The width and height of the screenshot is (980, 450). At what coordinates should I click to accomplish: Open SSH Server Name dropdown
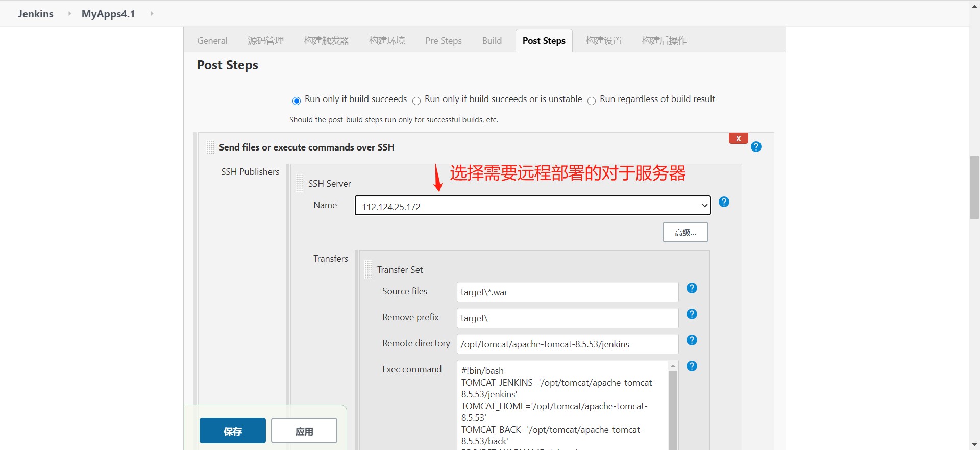pos(532,206)
